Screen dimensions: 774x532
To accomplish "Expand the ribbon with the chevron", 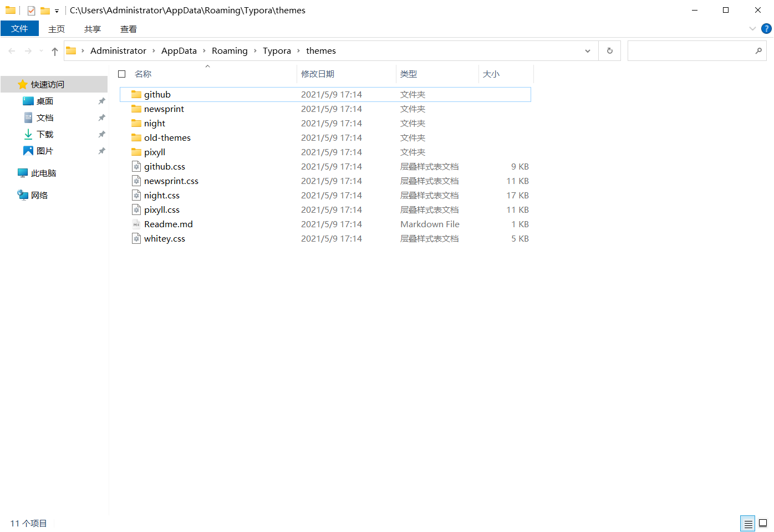I will (752, 29).
